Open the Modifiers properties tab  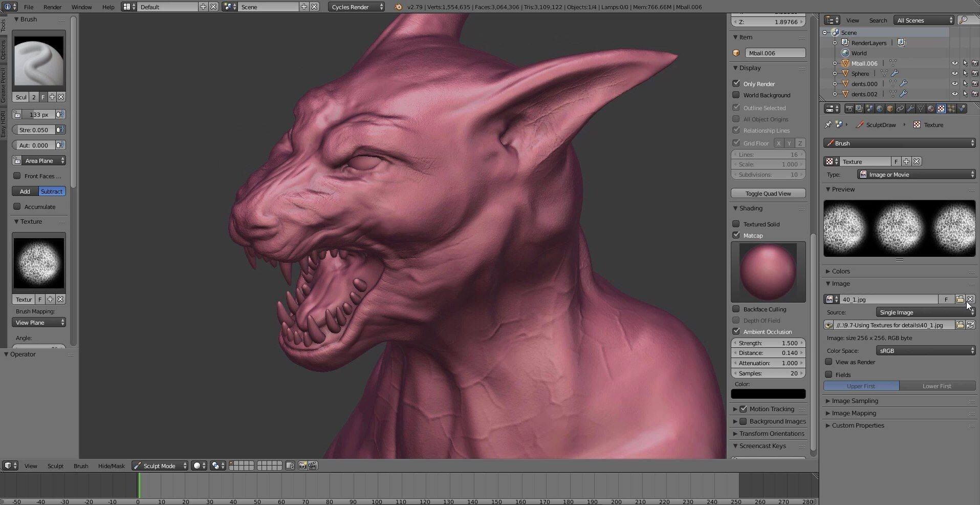[911, 108]
